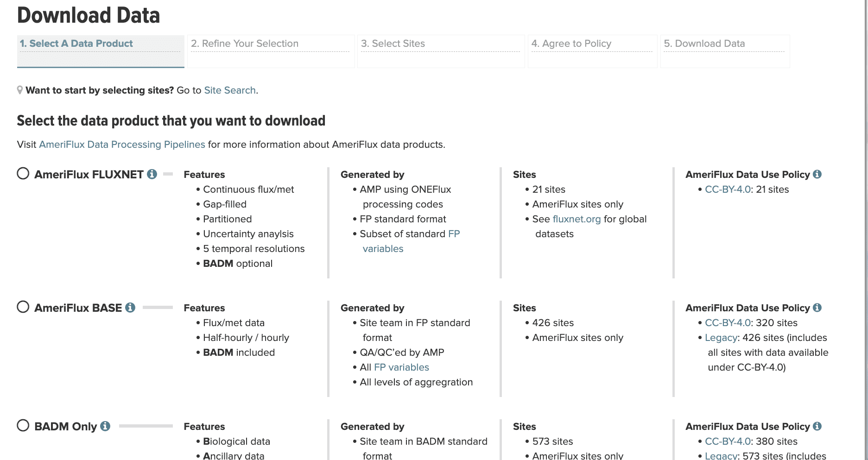The image size is (868, 460).
Task: Select the BADM Only option
Action: click(22, 426)
